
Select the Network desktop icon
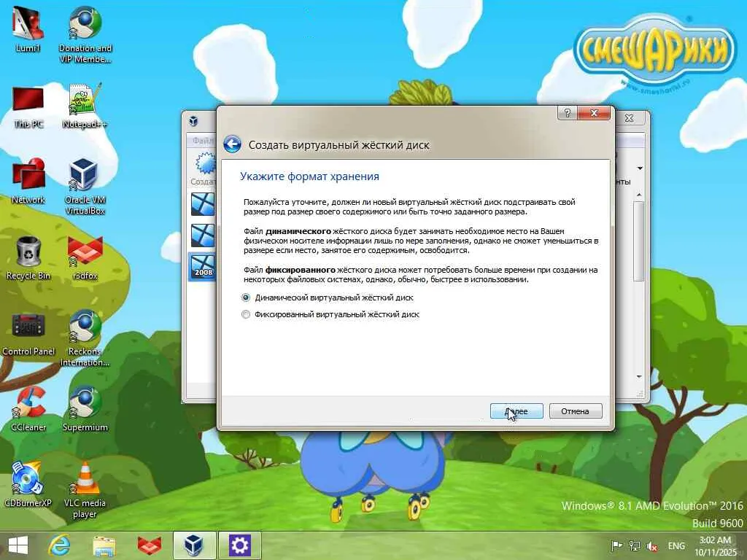(28, 182)
